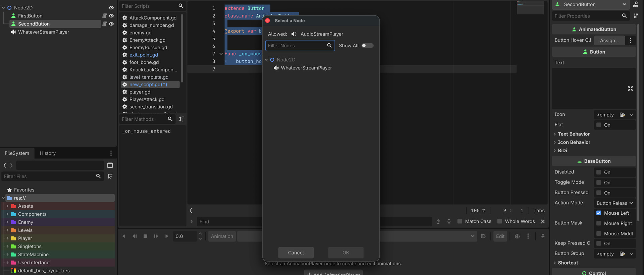The width and height of the screenshot is (644, 275).
Task: Switch to the History tab
Action: 48,153
